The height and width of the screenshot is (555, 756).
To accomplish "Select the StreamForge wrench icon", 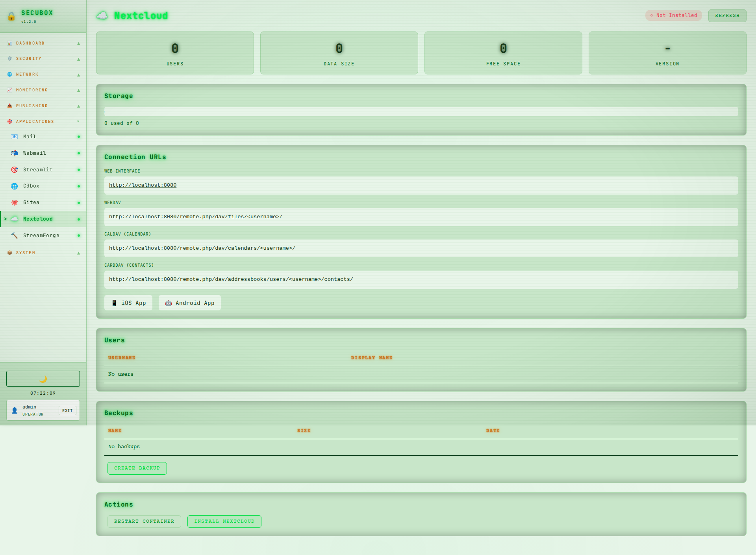I will 14,235.
